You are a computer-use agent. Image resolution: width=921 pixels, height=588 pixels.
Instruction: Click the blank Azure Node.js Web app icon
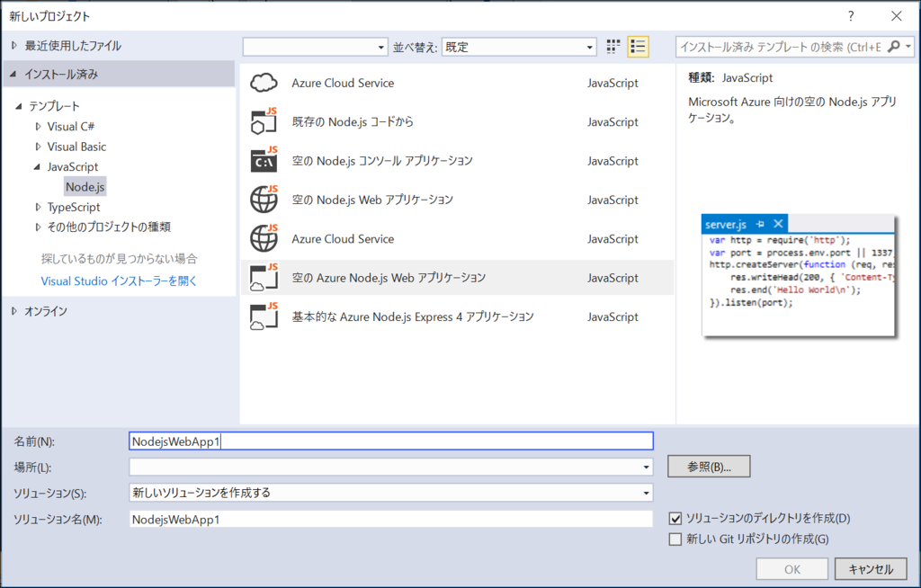coord(264,277)
